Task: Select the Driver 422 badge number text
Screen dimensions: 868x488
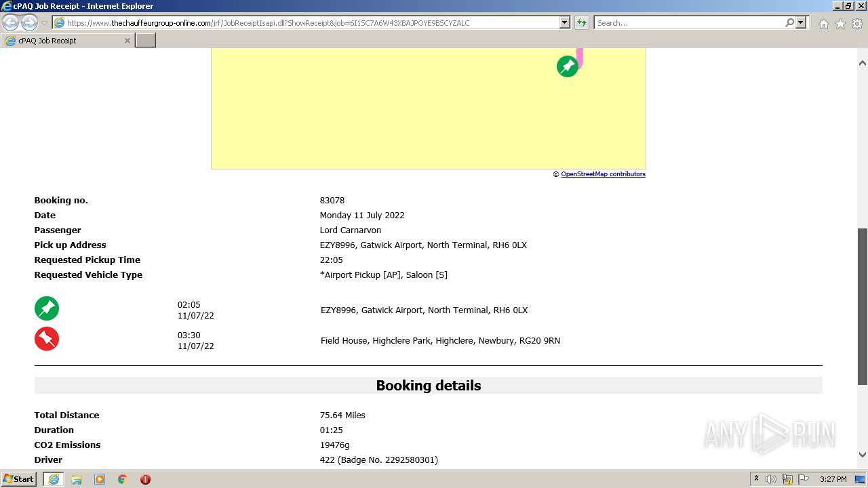Action: [x=379, y=460]
